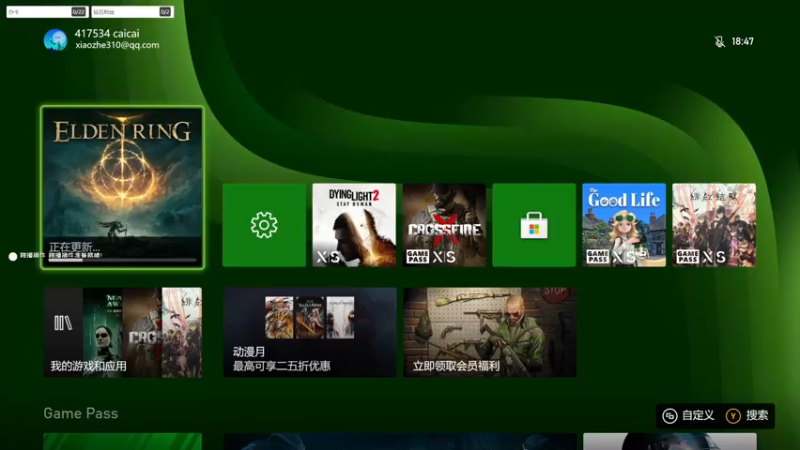Click the muted microphone status icon
The width and height of the screenshot is (800, 450).
pyautogui.click(x=719, y=42)
